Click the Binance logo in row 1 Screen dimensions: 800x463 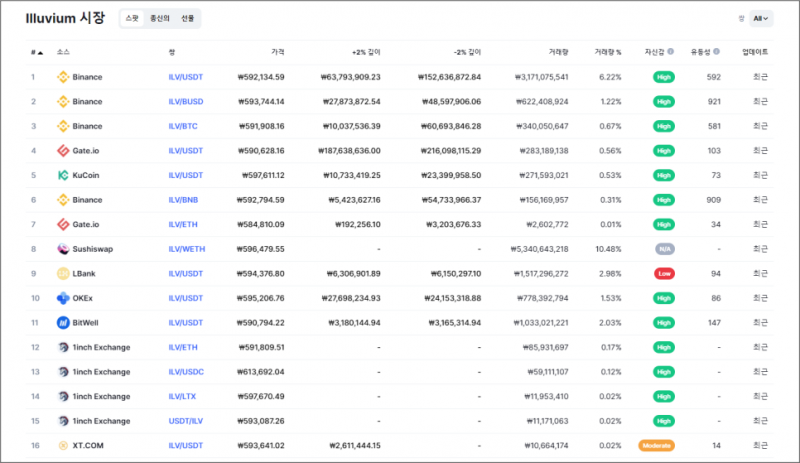63,77
